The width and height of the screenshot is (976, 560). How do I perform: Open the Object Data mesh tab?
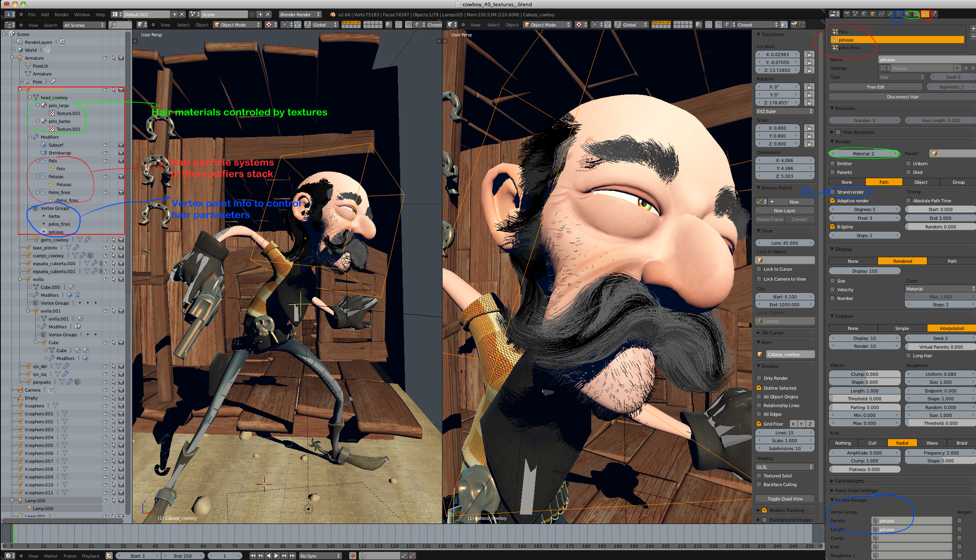[x=898, y=14]
